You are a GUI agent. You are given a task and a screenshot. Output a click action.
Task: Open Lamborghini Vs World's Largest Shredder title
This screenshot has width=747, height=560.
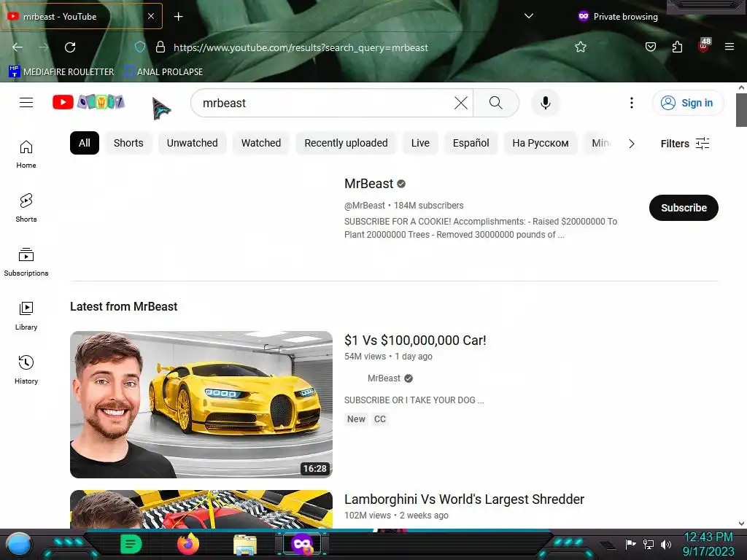coord(464,499)
